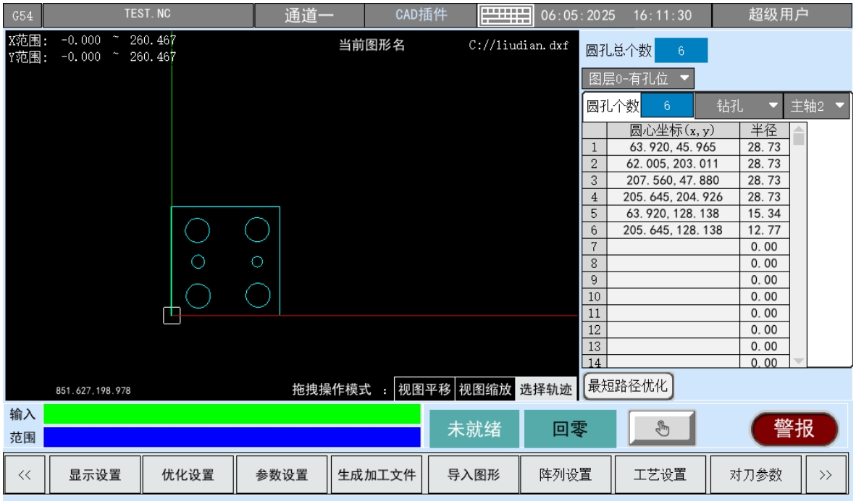Select the 通道一 channel tab

tap(309, 15)
